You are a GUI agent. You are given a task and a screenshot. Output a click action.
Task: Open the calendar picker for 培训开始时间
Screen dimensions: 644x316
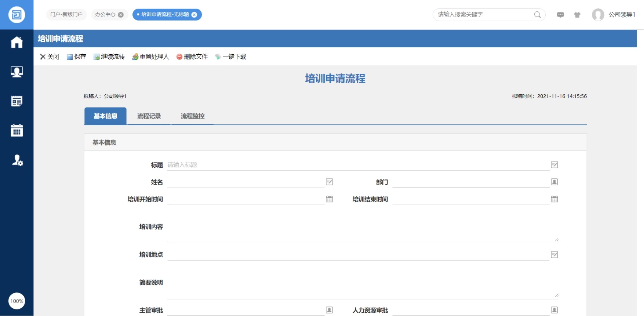point(330,199)
